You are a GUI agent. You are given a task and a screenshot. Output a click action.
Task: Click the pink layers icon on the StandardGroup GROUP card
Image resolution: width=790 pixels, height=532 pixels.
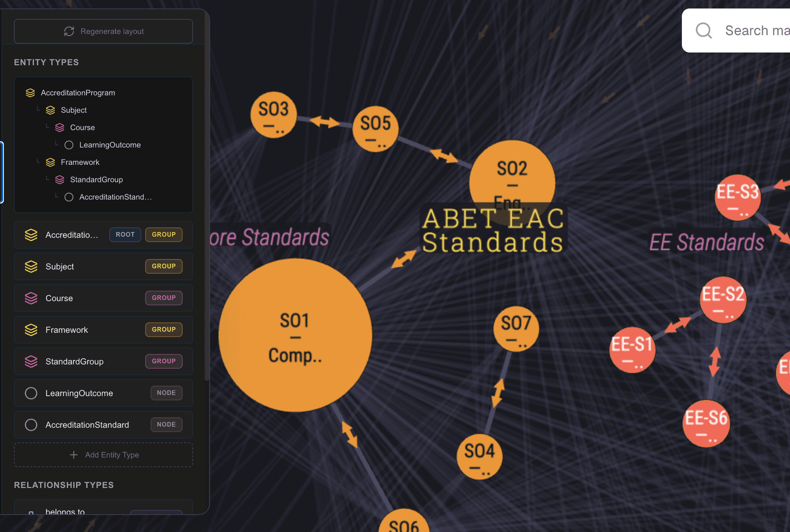(x=31, y=361)
